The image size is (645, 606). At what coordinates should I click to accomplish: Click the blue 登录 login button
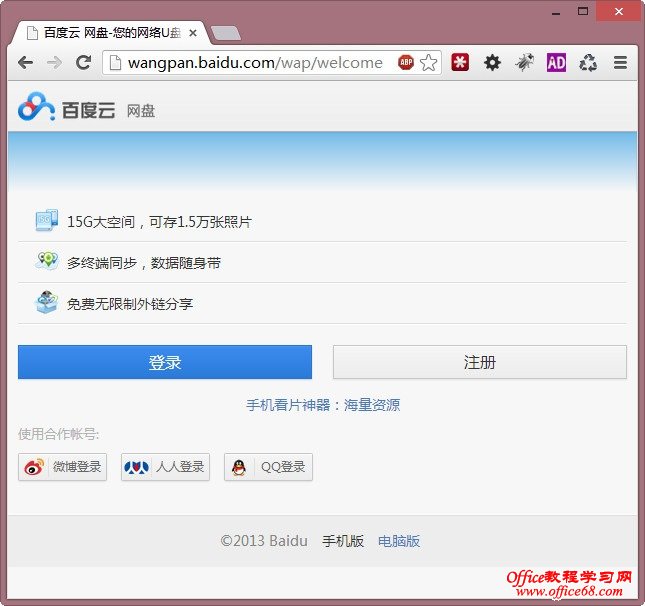tap(165, 362)
